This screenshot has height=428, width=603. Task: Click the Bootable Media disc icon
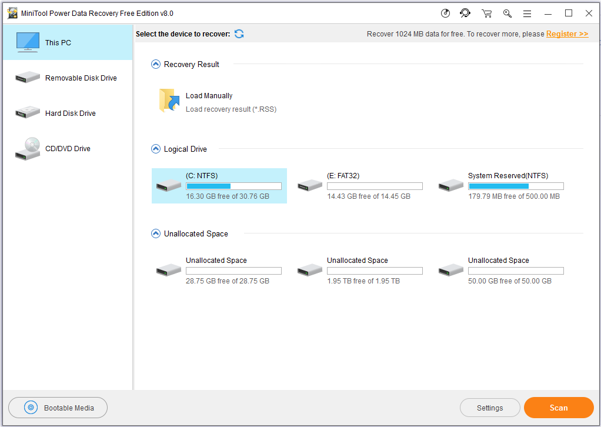[x=31, y=408]
